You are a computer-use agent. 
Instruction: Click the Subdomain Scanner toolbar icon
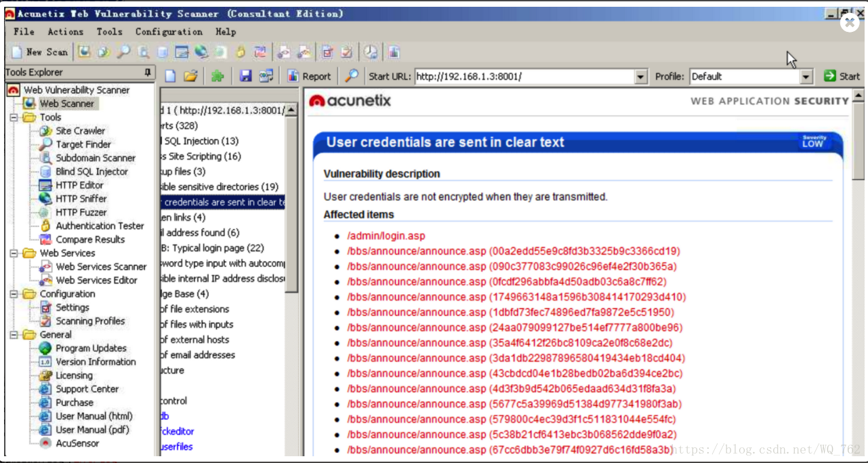[x=143, y=52]
